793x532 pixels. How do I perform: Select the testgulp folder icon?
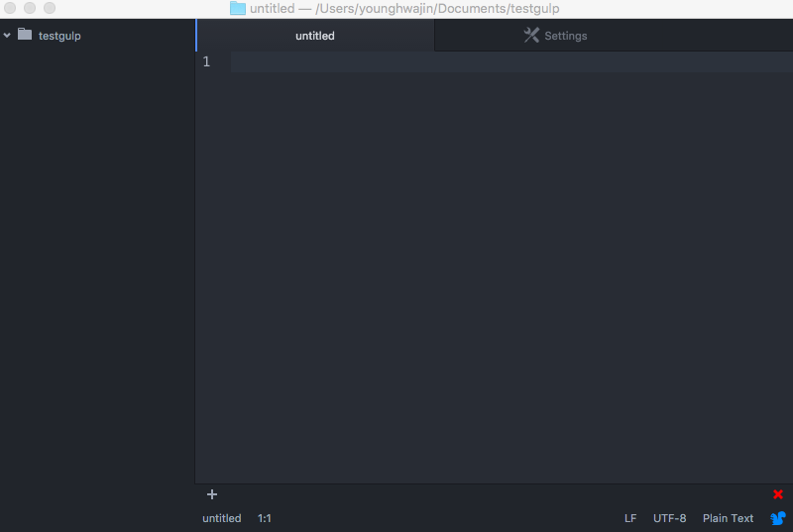coord(25,35)
